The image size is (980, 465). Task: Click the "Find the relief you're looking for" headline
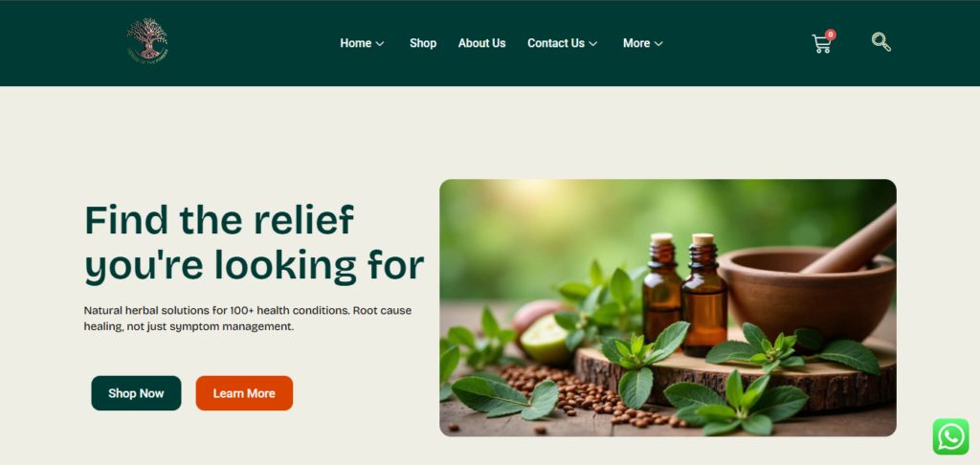tap(255, 243)
